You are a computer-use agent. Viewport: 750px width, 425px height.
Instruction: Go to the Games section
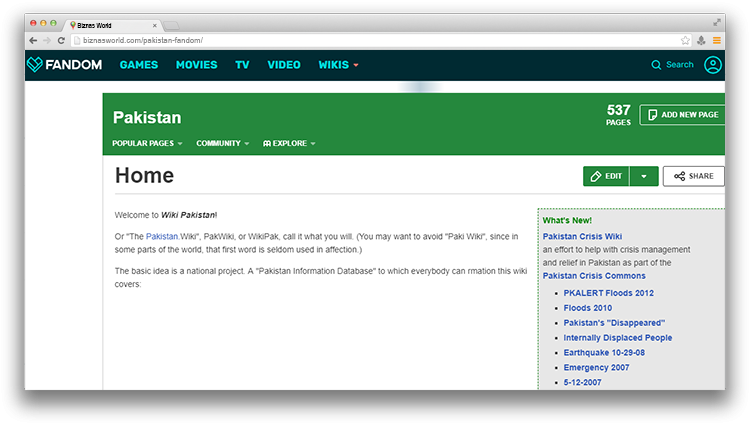click(x=138, y=65)
